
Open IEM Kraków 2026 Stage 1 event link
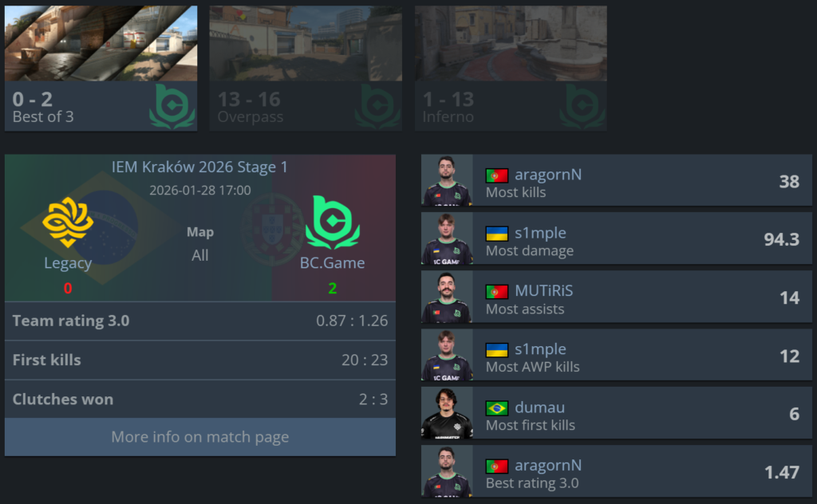click(x=199, y=167)
